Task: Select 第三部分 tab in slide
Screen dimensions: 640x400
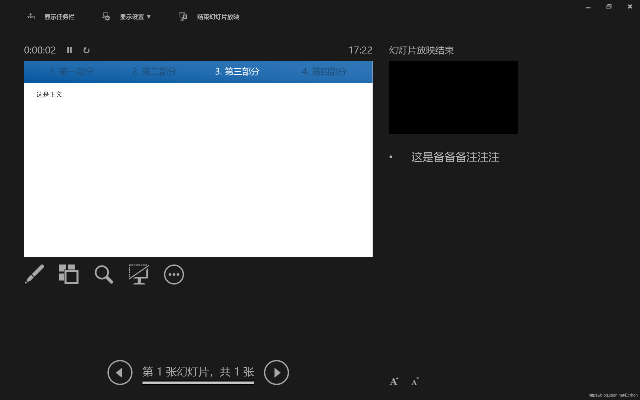Action: [237, 71]
